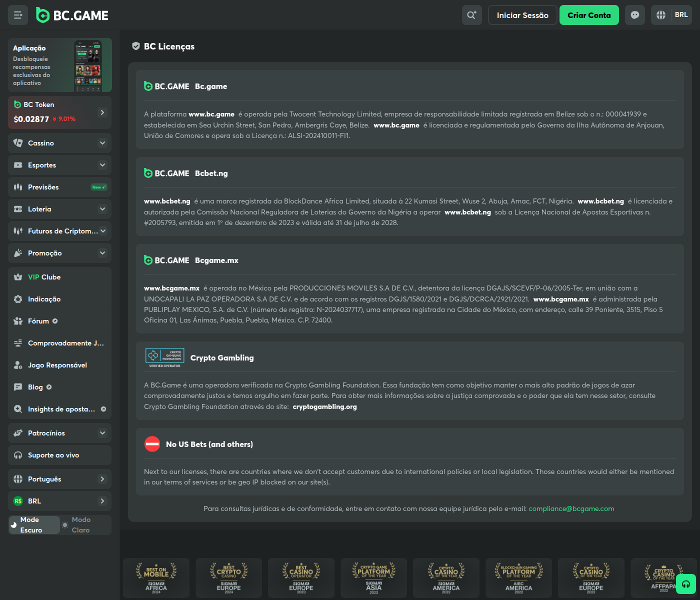Open the Comprovadamente Justo menu item
Viewport: 700px width, 600px height.
click(59, 343)
